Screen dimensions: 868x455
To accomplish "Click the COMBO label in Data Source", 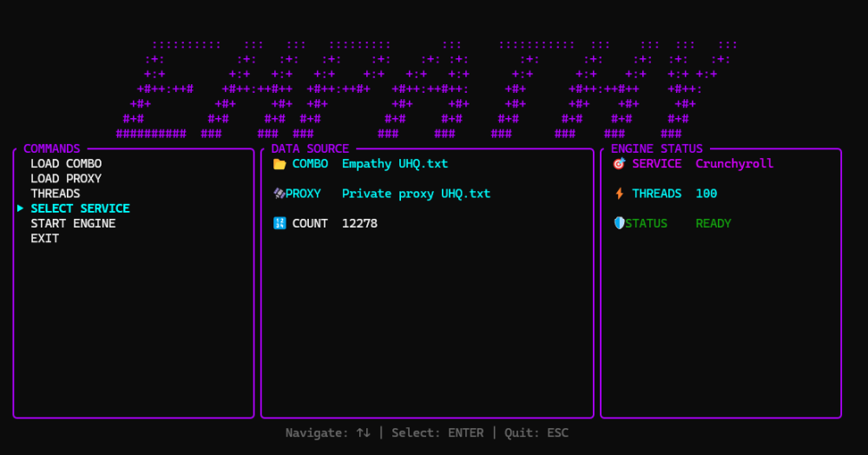I will click(310, 164).
